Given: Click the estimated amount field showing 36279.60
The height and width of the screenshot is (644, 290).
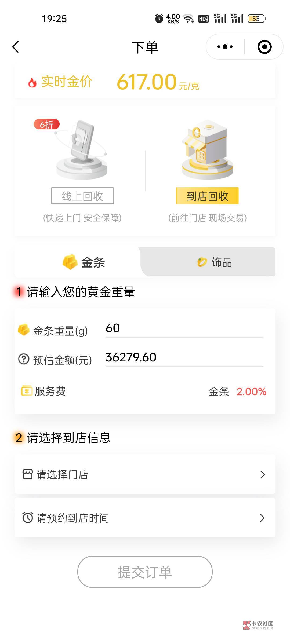Looking at the screenshot, I should click(x=184, y=357).
